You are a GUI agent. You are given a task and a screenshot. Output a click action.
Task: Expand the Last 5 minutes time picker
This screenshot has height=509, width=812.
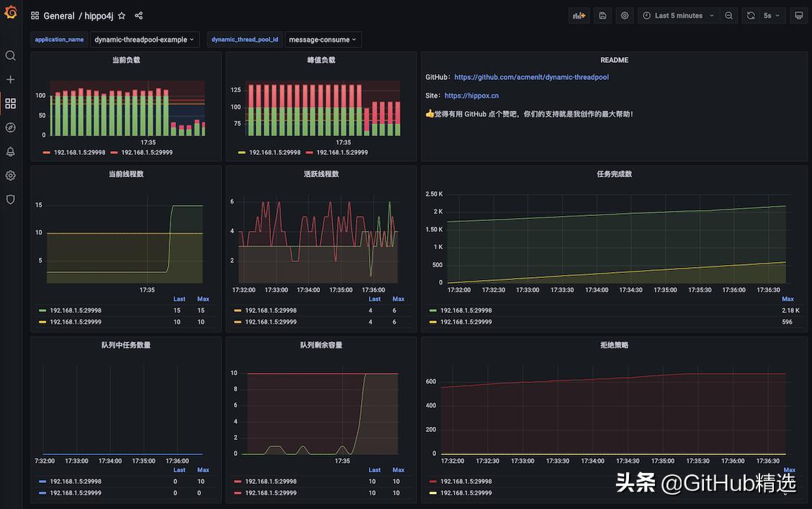678,16
